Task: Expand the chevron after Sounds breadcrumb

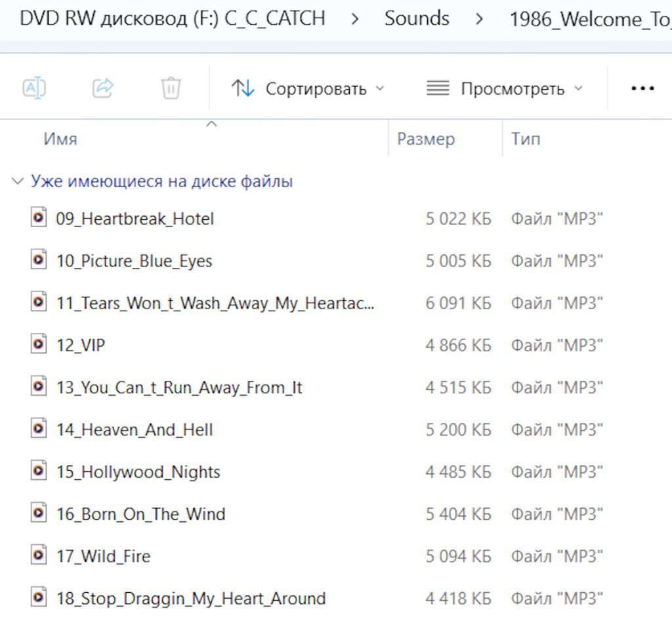Action: (479, 19)
